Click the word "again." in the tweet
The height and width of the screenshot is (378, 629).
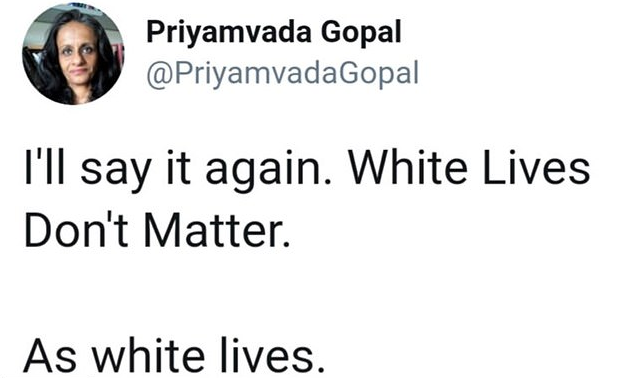pyautogui.click(x=269, y=171)
